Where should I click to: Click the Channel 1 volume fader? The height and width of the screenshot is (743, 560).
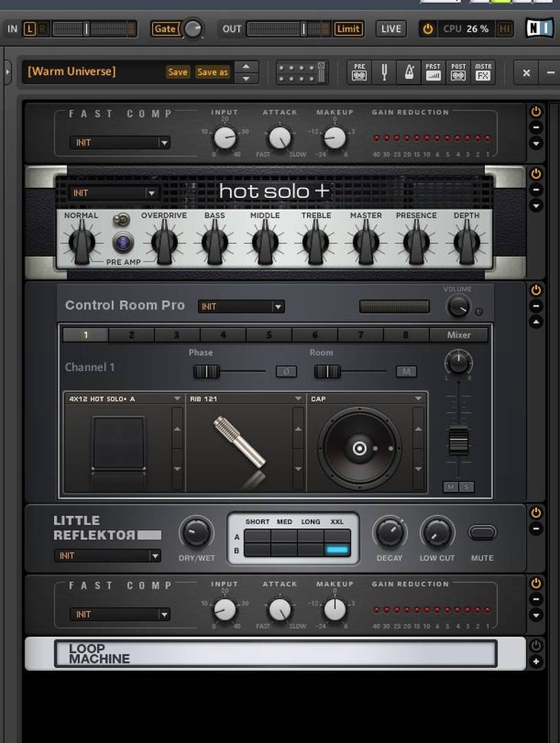coord(458,440)
